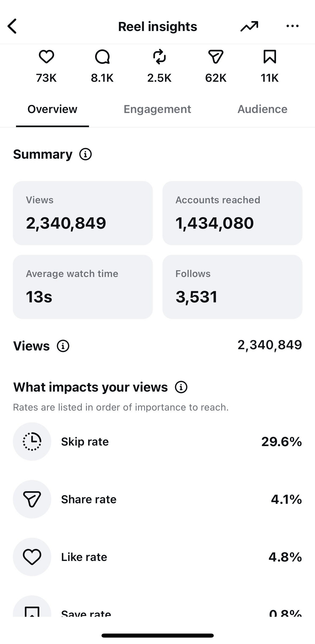The image size is (315, 644).
Task: Select the Overview tab
Action: tap(52, 109)
